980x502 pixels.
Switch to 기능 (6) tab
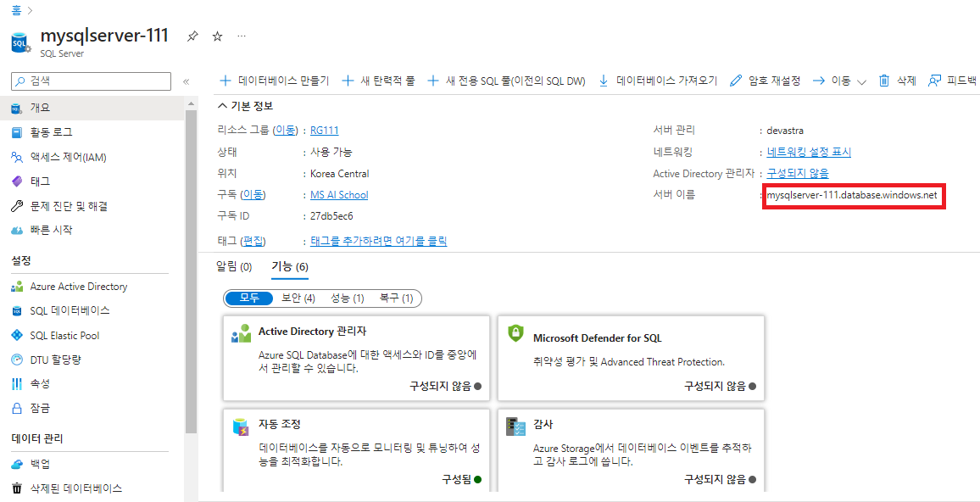pyautogui.click(x=290, y=267)
